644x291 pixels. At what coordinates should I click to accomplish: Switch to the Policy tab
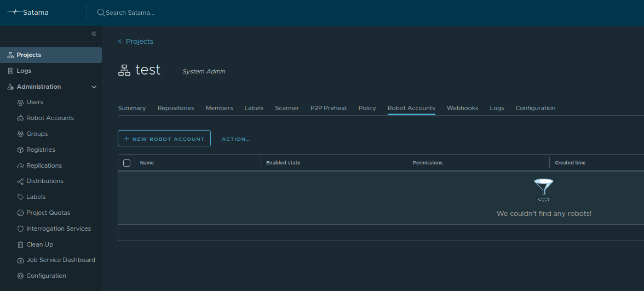367,108
